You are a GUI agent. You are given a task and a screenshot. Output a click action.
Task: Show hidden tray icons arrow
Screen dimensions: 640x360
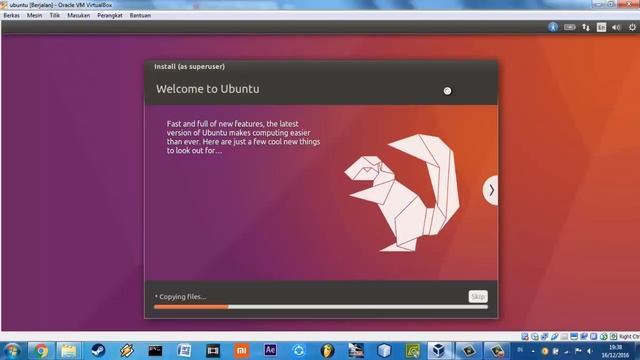point(533,351)
